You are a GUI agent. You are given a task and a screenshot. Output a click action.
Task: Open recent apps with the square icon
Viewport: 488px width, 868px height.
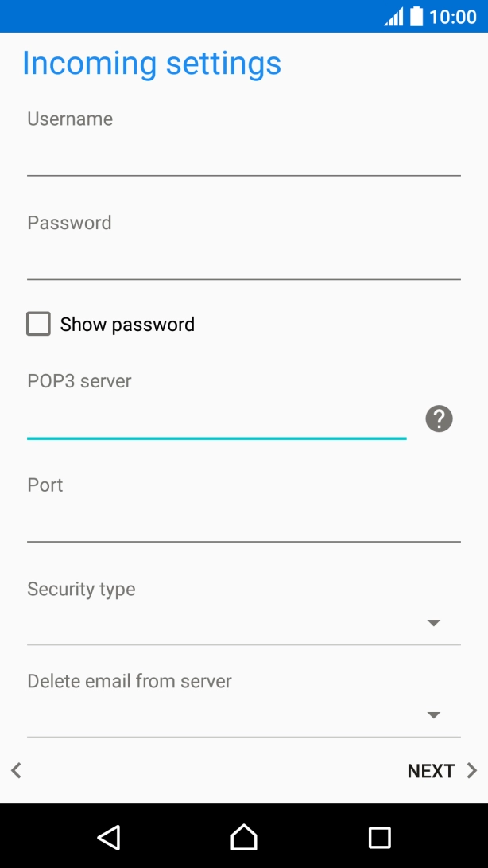(x=379, y=838)
